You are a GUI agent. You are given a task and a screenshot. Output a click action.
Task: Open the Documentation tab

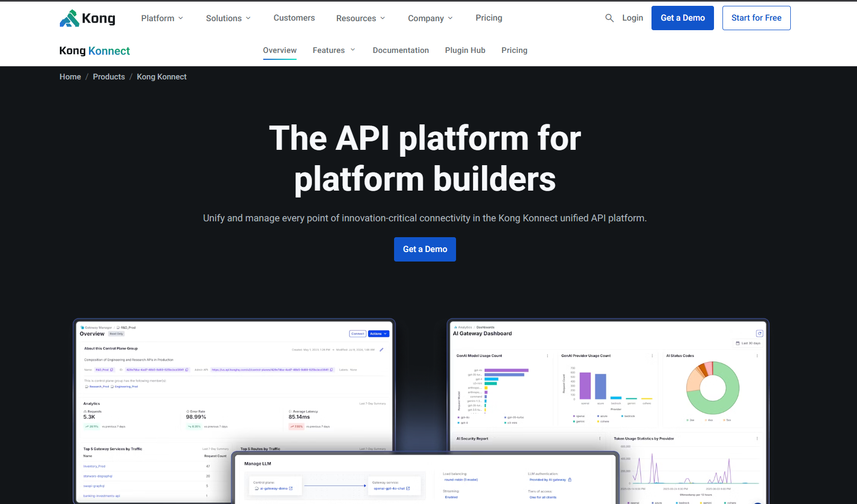[x=401, y=50]
